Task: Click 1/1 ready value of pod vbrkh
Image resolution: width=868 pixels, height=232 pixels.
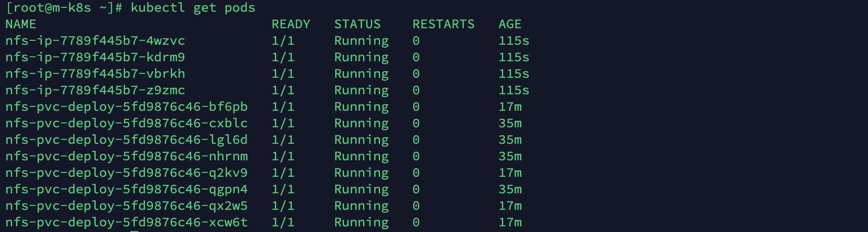Action: pyautogui.click(x=283, y=74)
